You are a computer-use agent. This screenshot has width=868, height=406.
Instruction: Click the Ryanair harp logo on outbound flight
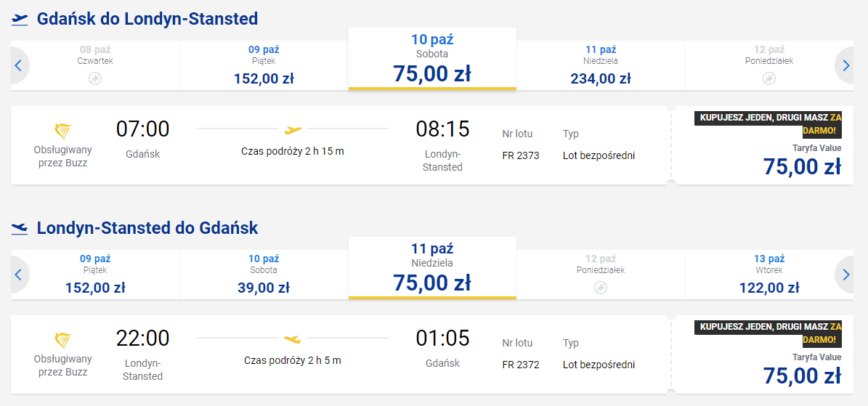click(63, 131)
